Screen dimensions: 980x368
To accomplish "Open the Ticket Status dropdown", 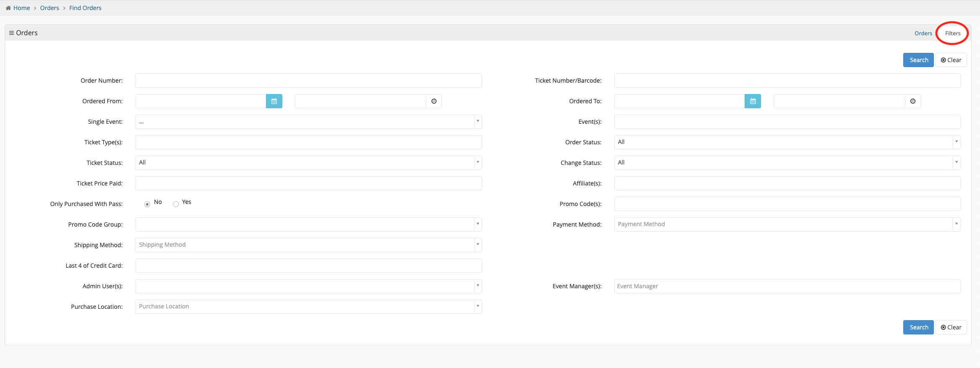I will click(308, 163).
